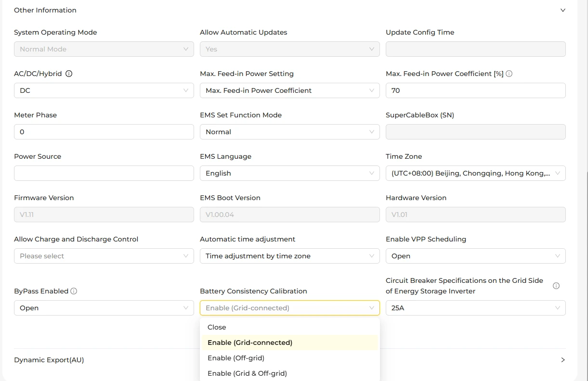The height and width of the screenshot is (381, 588).
Task: Click the Meter Phase input field
Action: coord(104,132)
